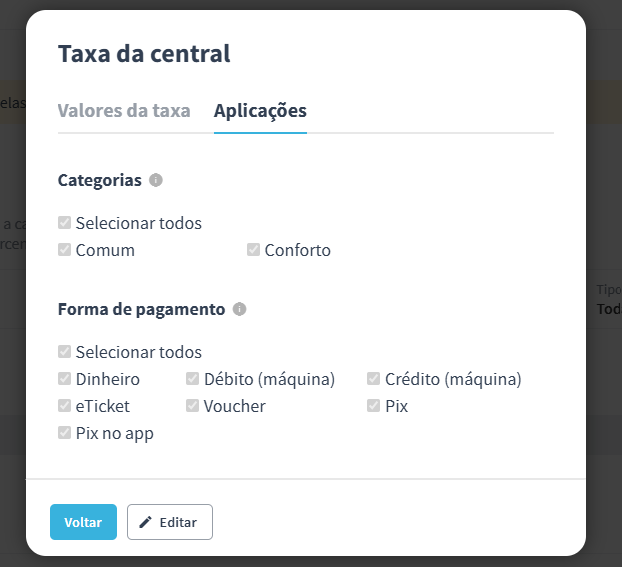
Task: Toggle the Comum category checkbox
Action: [64, 250]
